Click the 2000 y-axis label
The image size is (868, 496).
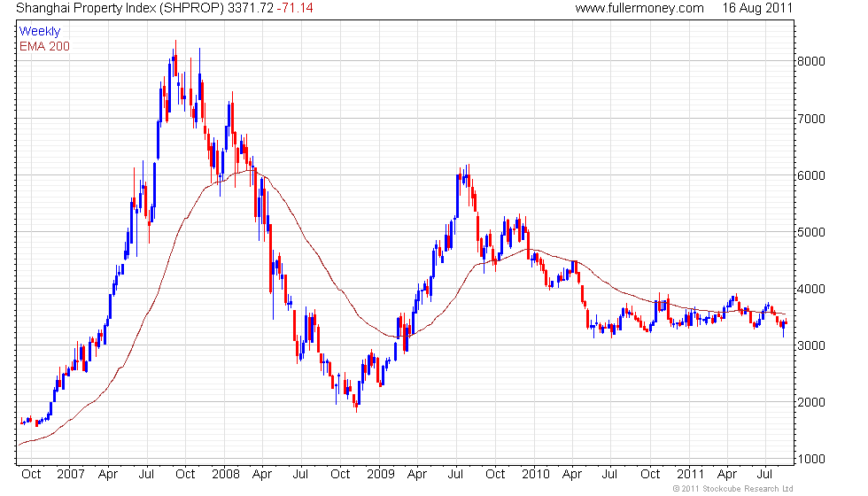811,402
